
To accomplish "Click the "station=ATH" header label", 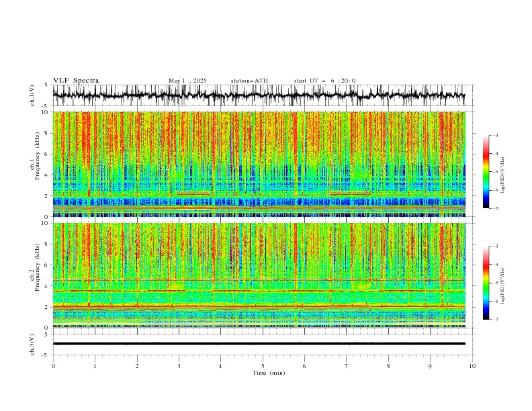I will tap(249, 81).
